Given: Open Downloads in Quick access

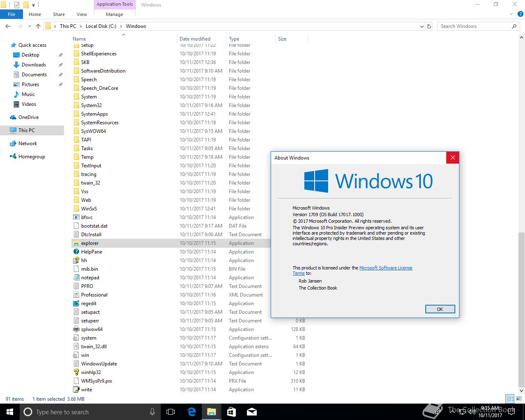Looking at the screenshot, I should tap(34, 65).
